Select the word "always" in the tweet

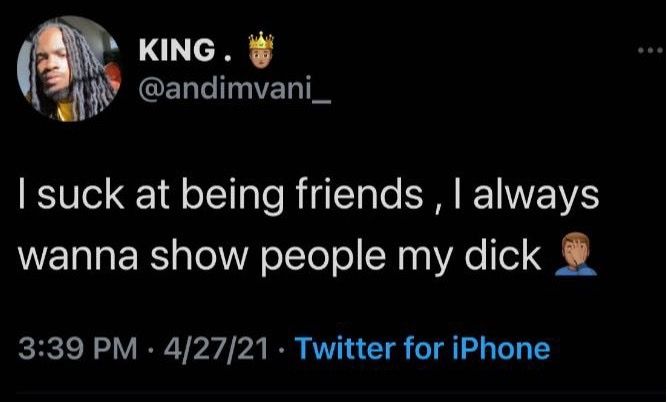536,197
